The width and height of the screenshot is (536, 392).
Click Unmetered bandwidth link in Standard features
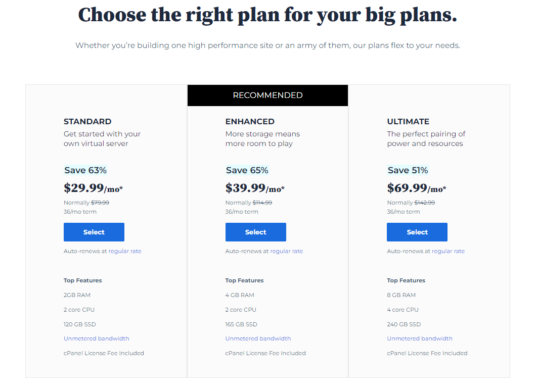point(97,339)
